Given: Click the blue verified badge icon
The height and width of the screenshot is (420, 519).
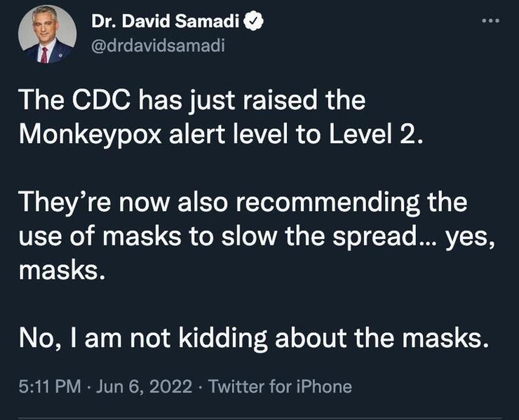Looking at the screenshot, I should 254,21.
